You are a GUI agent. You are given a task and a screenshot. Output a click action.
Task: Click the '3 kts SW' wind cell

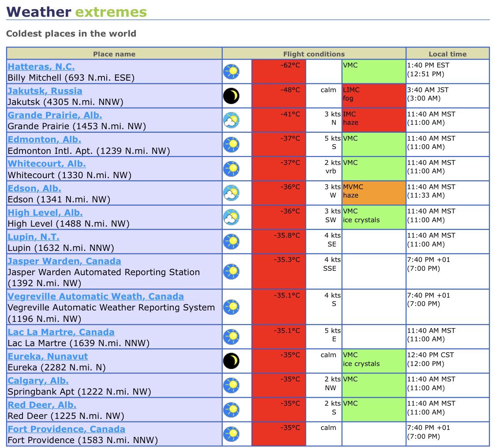324,217
